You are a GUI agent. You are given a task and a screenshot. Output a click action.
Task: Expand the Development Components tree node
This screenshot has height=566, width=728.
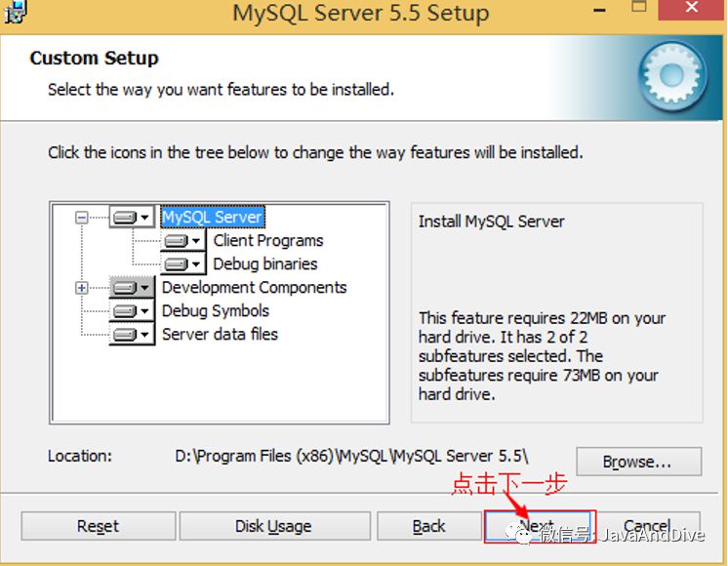click(82, 288)
